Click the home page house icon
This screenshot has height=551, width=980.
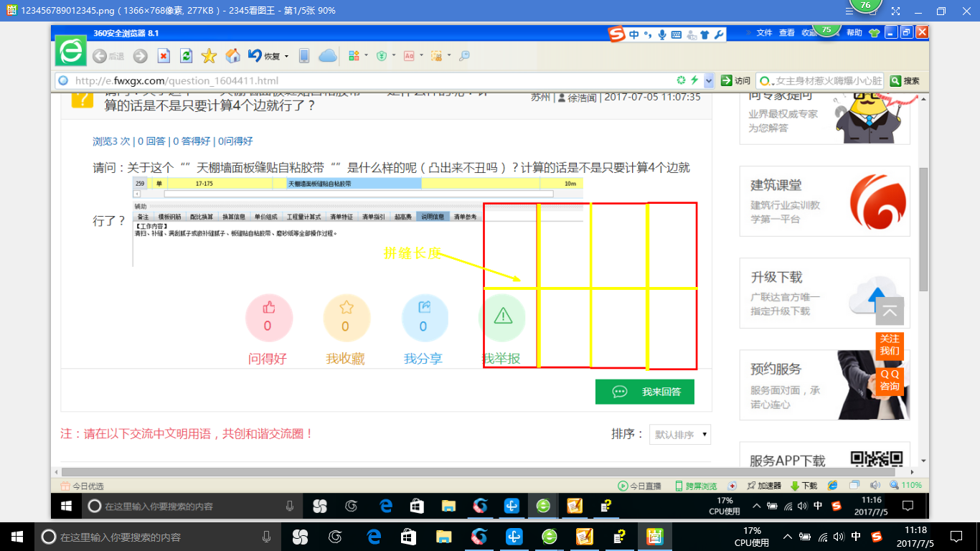[232, 56]
